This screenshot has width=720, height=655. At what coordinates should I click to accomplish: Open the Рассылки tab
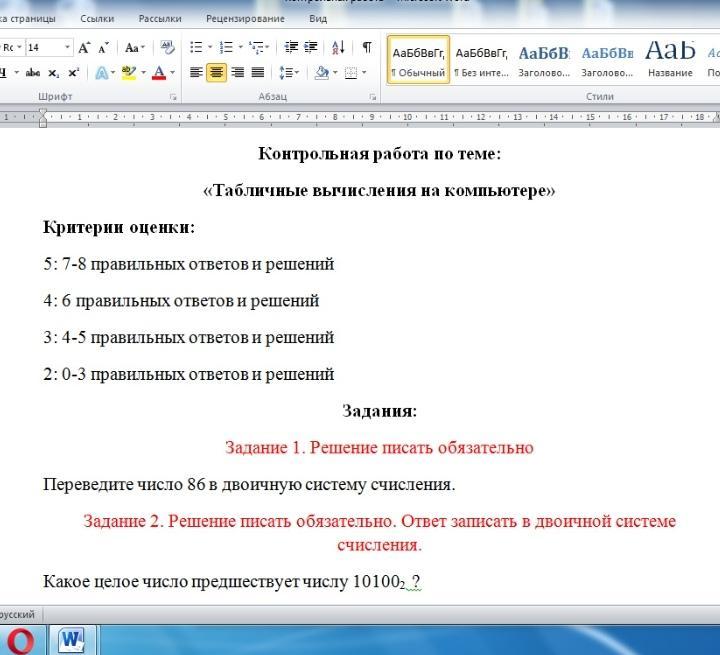(160, 19)
